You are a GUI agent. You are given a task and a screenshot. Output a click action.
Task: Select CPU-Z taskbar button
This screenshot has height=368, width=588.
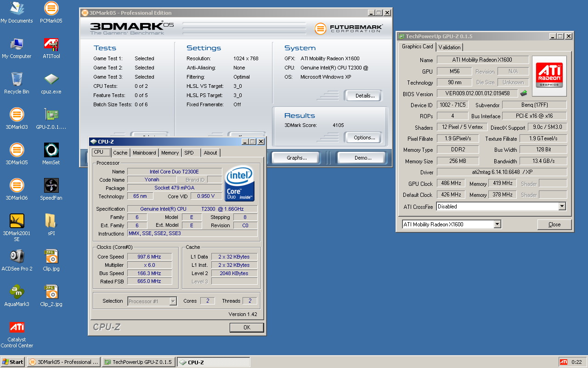213,362
